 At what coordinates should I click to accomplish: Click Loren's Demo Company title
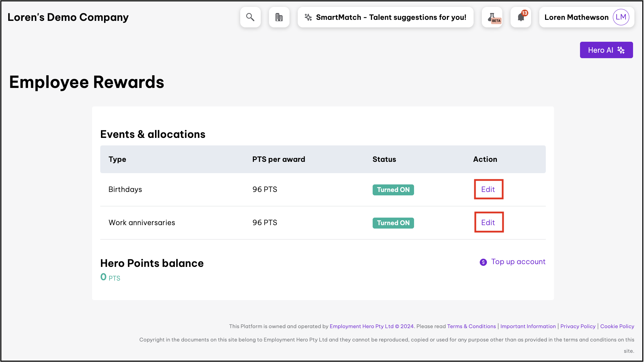68,17
